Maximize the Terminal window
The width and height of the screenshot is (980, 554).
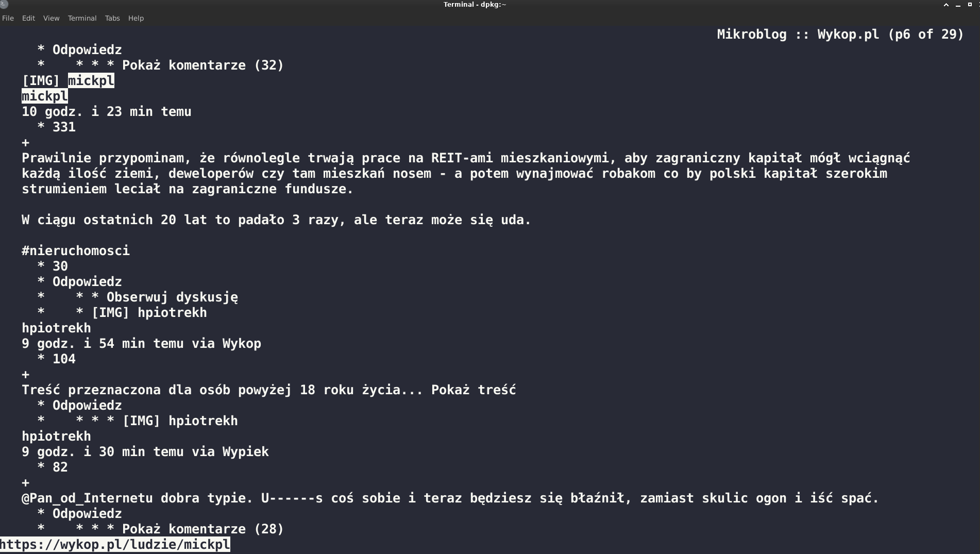970,5
